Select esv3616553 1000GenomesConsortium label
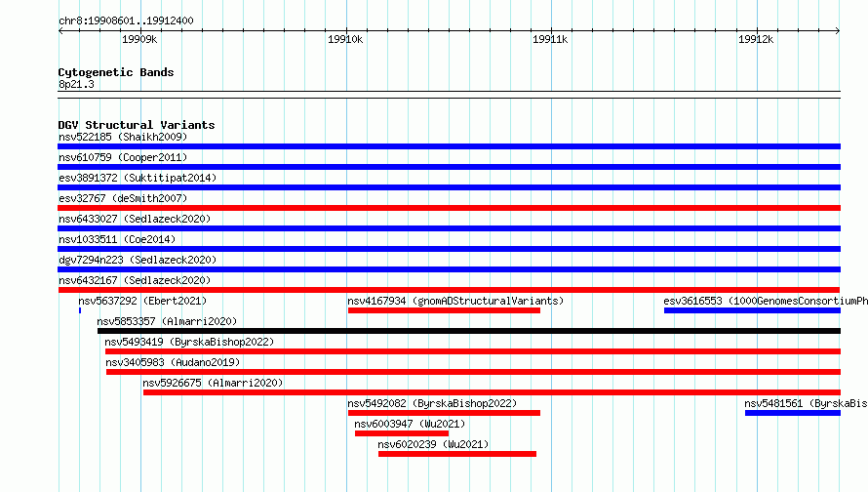This screenshot has width=868, height=492. (x=766, y=301)
